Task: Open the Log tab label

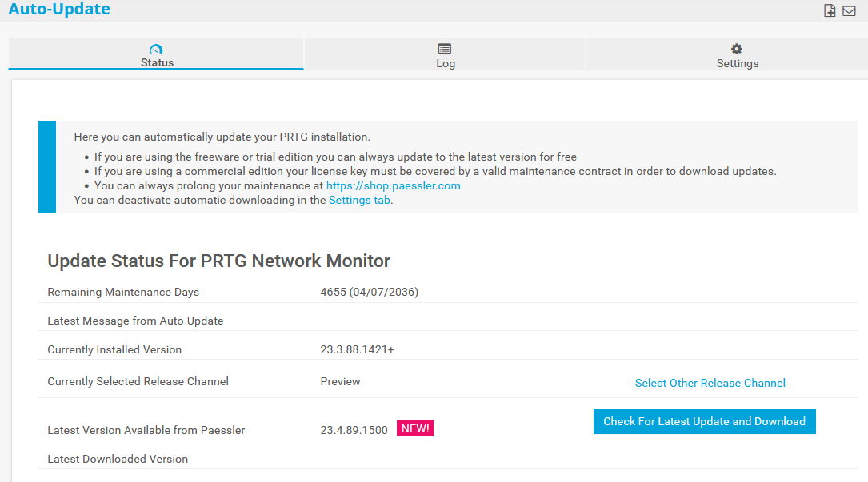Action: (446, 63)
